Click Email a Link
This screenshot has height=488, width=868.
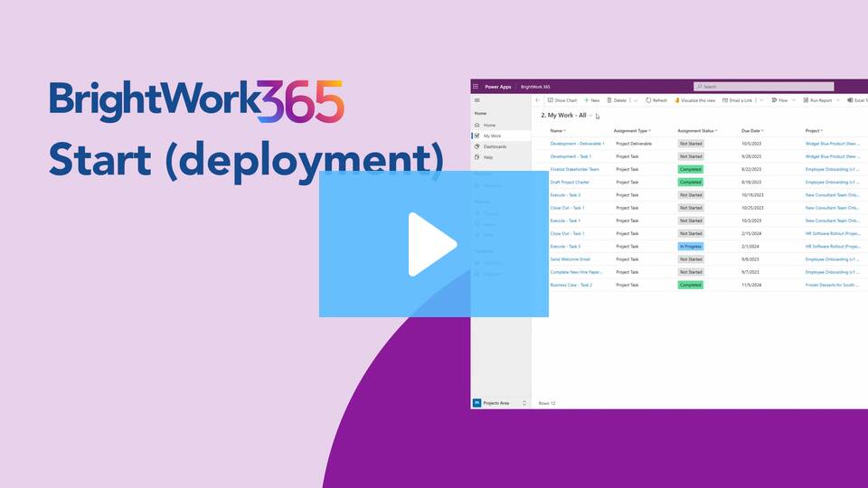point(738,100)
